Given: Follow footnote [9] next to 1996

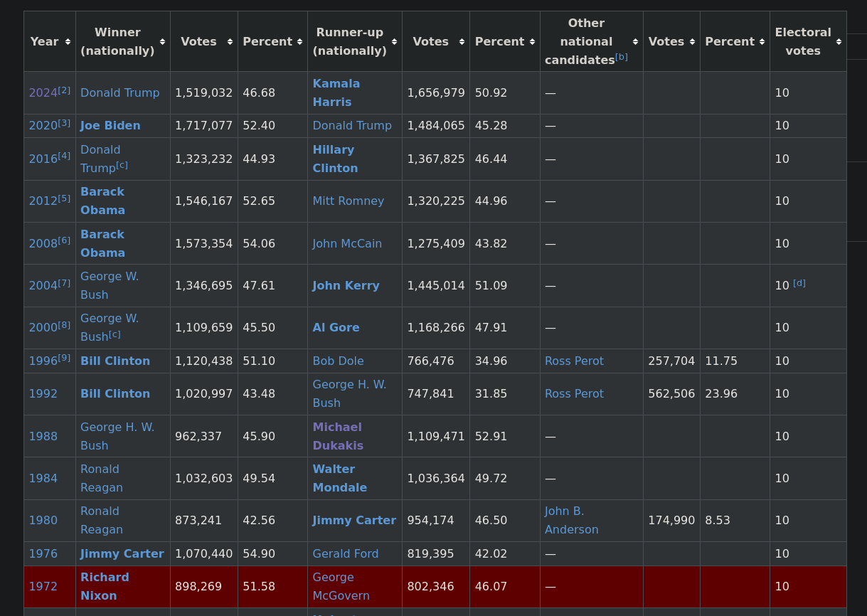Looking at the screenshot, I should [x=64, y=358].
